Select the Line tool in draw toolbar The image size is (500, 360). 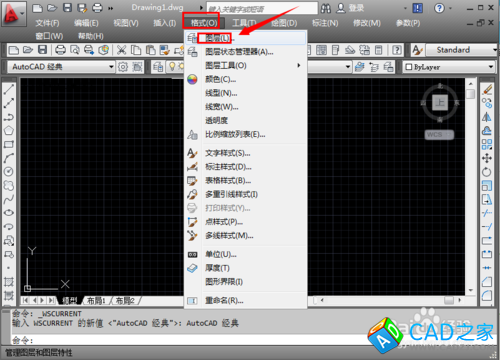tap(9, 89)
